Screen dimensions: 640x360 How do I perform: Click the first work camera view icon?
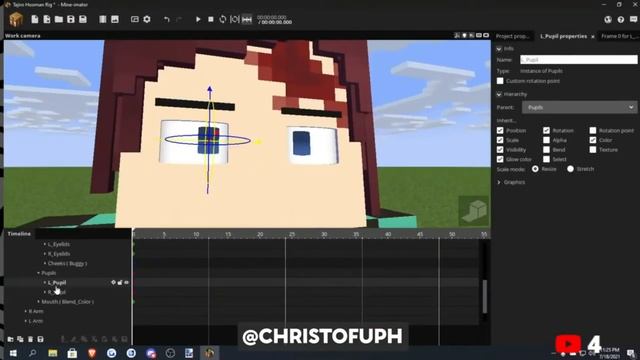point(457,36)
